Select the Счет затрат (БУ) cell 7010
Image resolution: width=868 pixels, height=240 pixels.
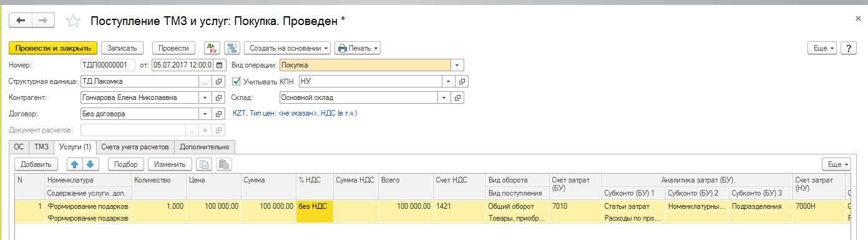pos(575,206)
